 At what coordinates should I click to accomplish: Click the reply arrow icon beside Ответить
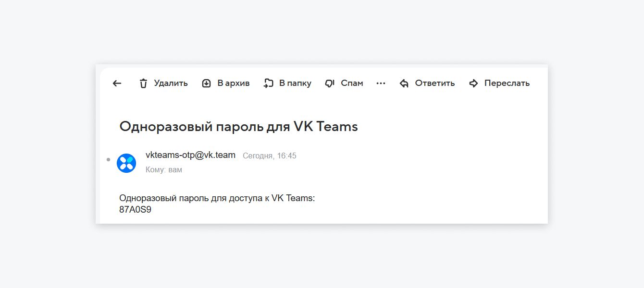tap(404, 83)
